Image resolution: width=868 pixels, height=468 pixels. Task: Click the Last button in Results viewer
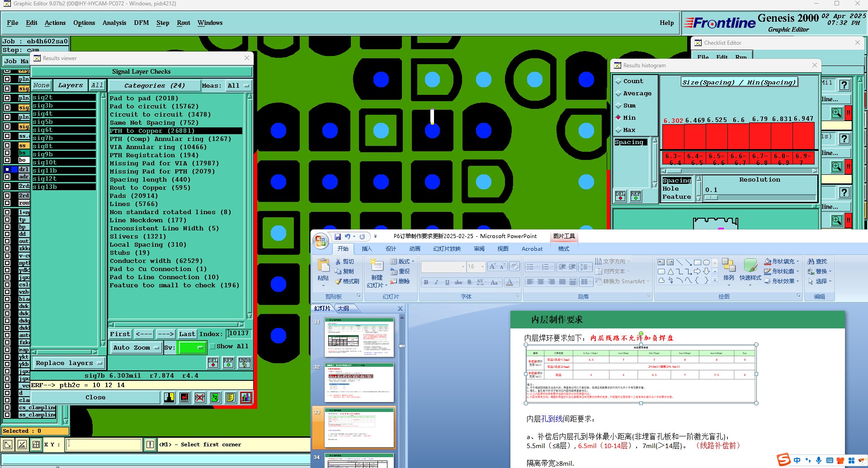point(187,334)
